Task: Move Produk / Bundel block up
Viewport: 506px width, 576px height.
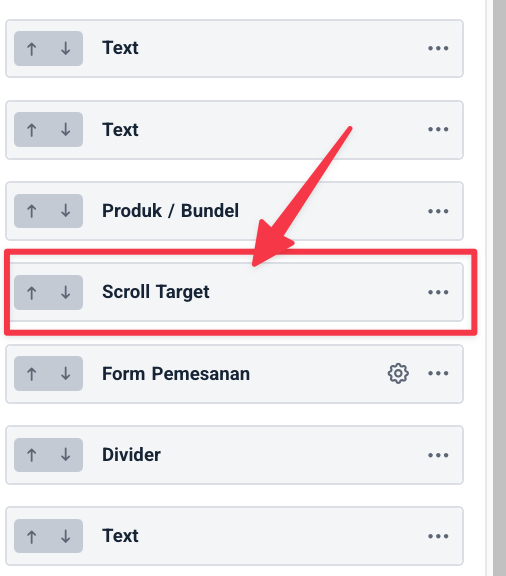Action: (32, 211)
